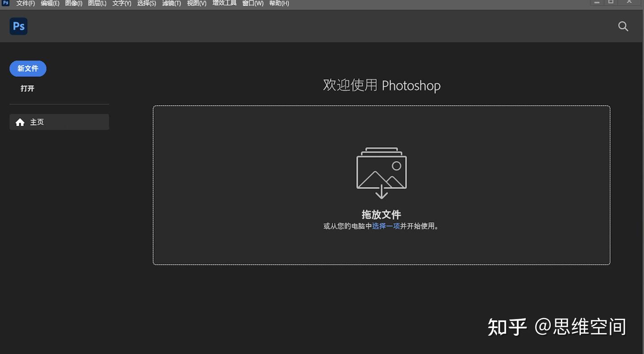This screenshot has width=644, height=354.
Task: Open the 编辑(E) menu
Action: tap(50, 3)
